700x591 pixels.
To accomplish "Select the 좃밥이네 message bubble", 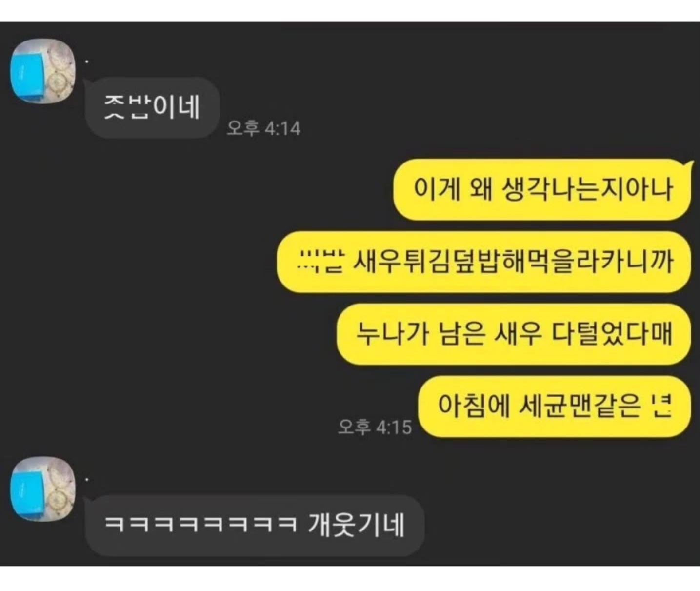I will coord(152,108).
